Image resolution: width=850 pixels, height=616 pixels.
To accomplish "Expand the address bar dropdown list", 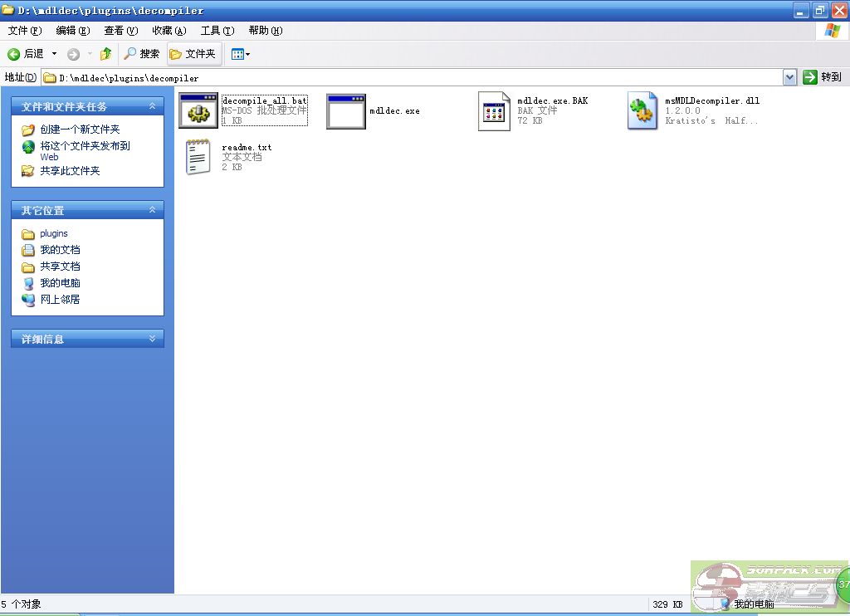I will click(x=789, y=77).
